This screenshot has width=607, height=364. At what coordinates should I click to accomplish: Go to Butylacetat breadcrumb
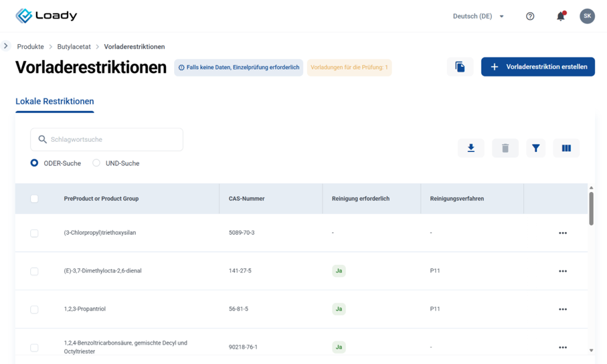[x=74, y=46]
